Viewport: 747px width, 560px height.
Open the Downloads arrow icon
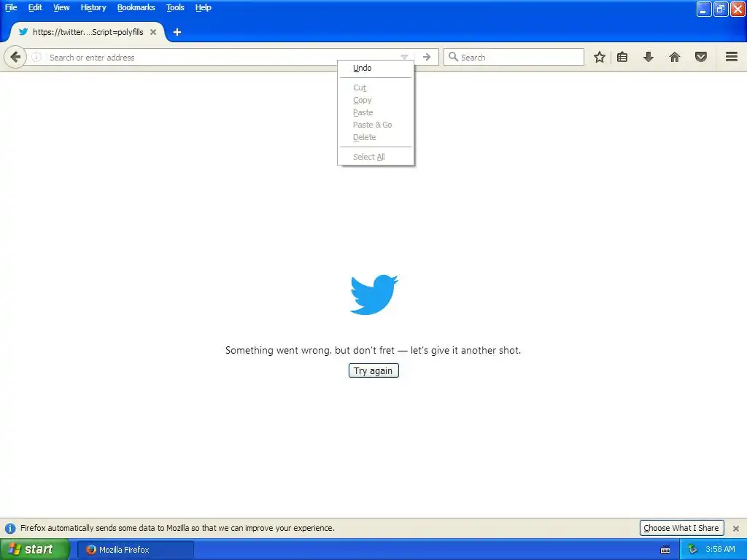[x=649, y=57]
